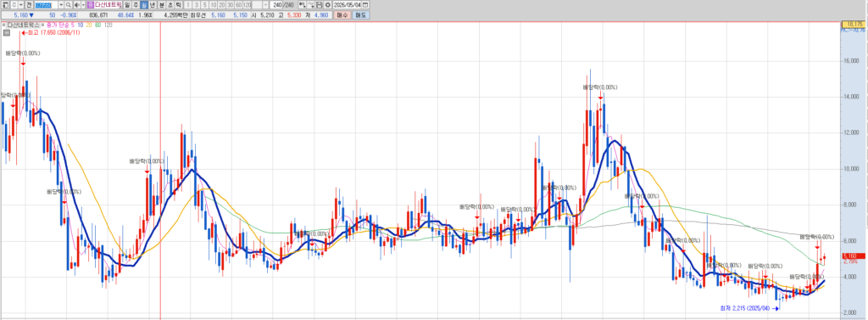Click the blue 10 moving average legend

pyautogui.click(x=81, y=25)
